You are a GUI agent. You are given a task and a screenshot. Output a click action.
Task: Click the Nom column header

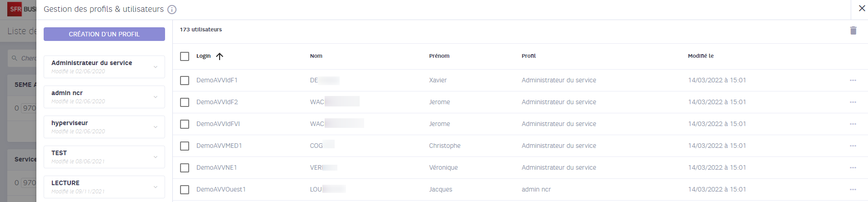(316, 56)
